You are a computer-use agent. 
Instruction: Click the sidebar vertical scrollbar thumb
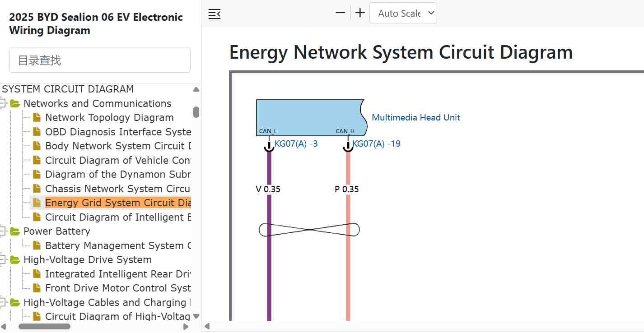click(196, 112)
